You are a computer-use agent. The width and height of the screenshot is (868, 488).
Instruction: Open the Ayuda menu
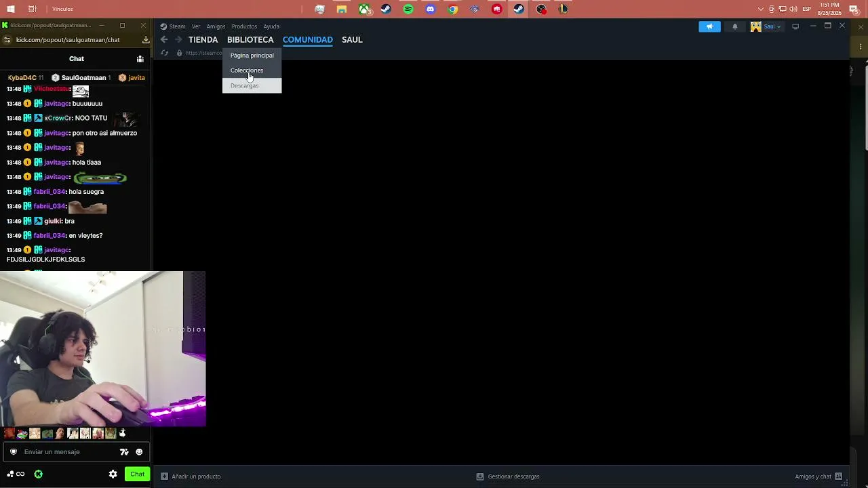coord(271,26)
